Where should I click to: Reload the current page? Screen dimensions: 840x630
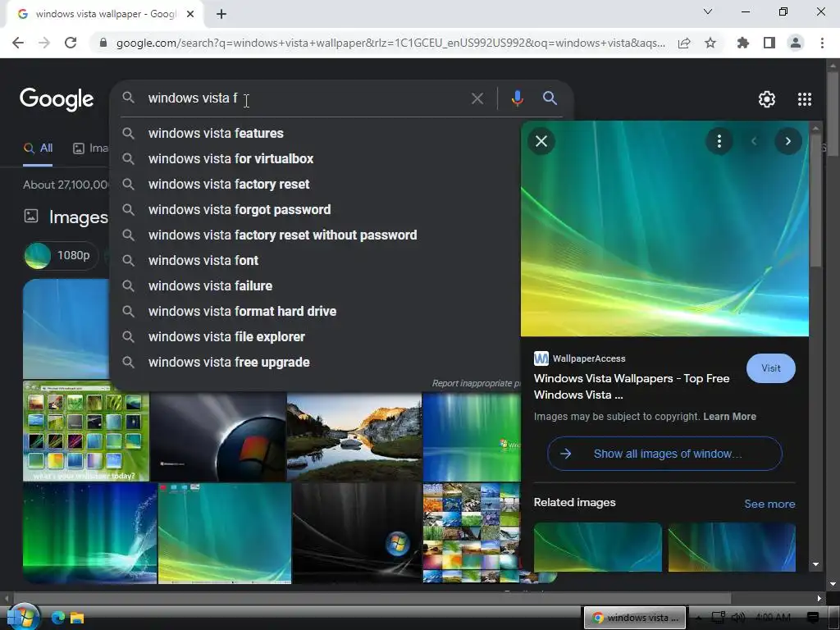point(71,43)
